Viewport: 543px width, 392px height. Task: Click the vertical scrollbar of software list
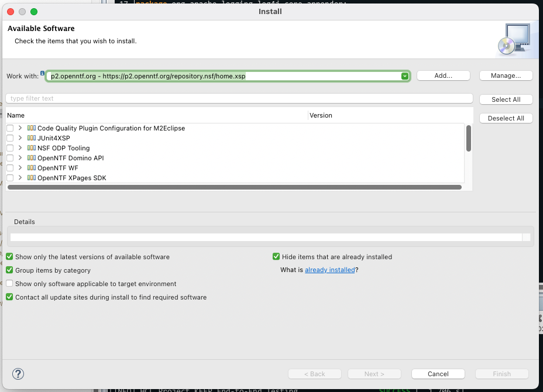(468, 139)
